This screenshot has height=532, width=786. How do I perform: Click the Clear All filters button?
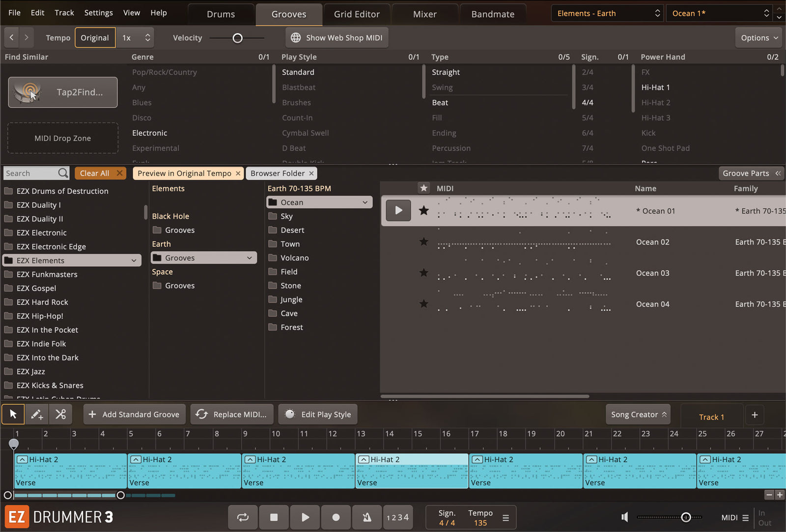coord(100,173)
